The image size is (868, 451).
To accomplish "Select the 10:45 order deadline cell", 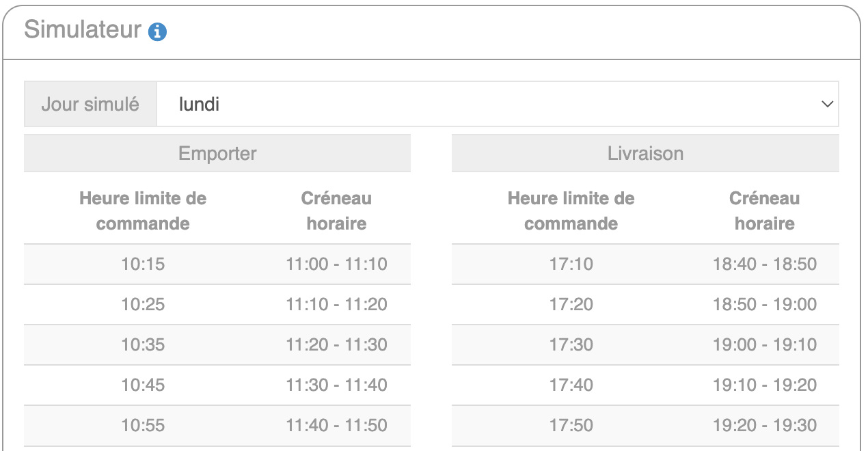I will [143, 385].
